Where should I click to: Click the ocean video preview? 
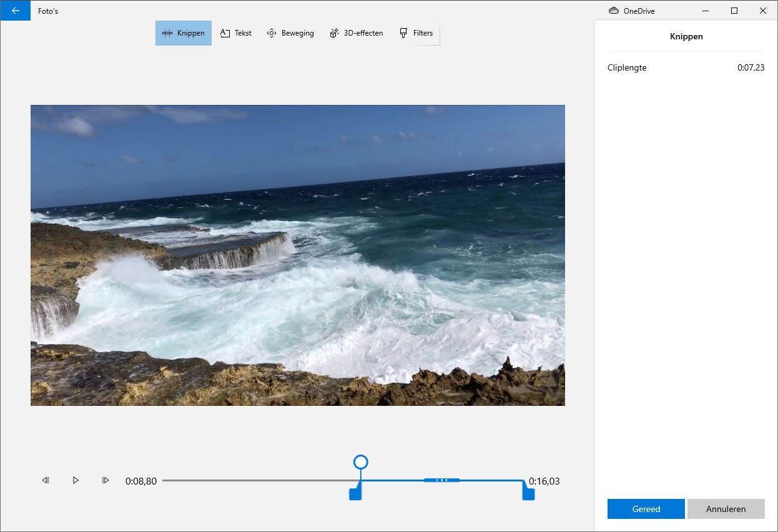pos(298,255)
